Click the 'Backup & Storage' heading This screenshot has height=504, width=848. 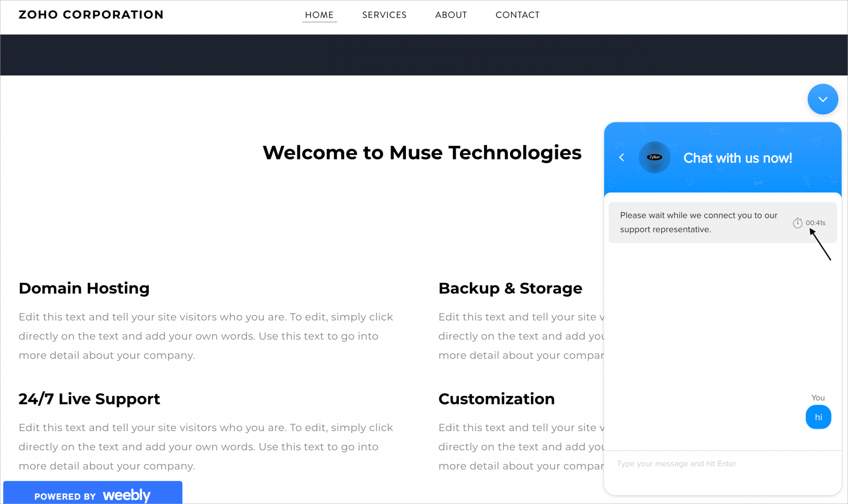tap(510, 288)
